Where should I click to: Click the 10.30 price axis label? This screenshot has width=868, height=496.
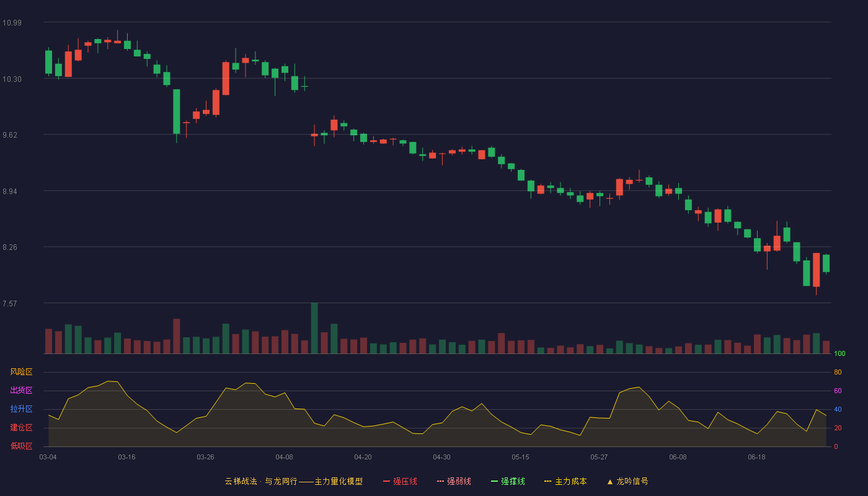coord(12,79)
